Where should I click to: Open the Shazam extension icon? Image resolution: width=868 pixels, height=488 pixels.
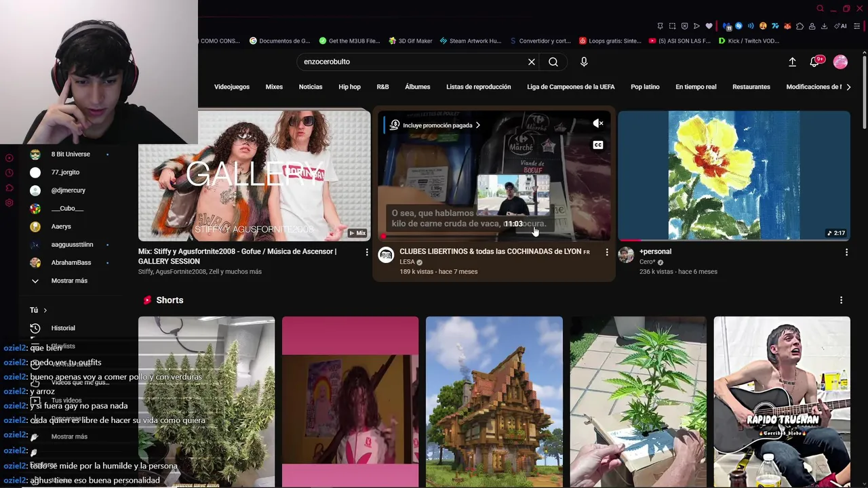tap(738, 26)
